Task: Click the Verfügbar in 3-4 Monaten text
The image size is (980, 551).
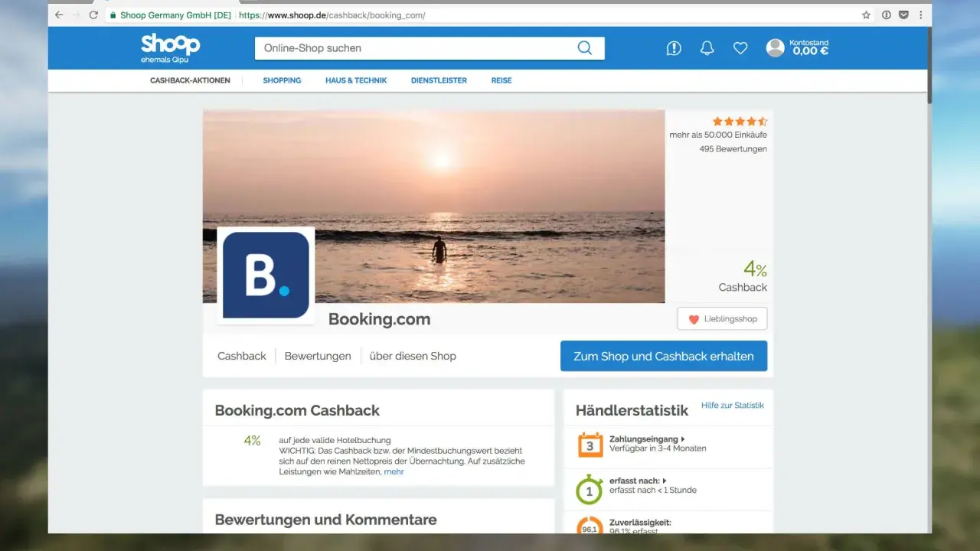Action: (658, 448)
